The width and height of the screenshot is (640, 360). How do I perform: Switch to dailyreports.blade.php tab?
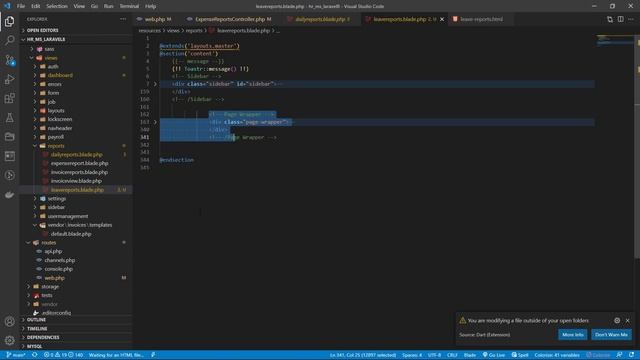coord(320,19)
